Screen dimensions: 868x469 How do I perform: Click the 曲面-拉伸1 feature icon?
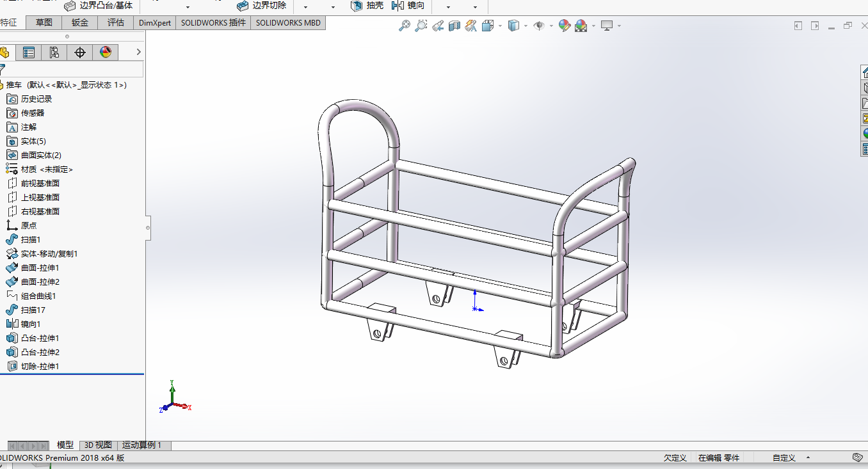[12, 268]
